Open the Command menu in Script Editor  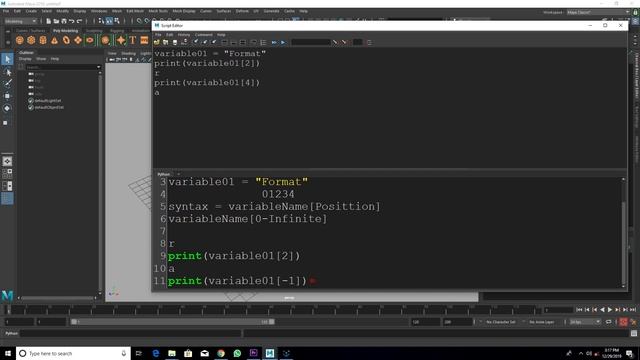203,35
